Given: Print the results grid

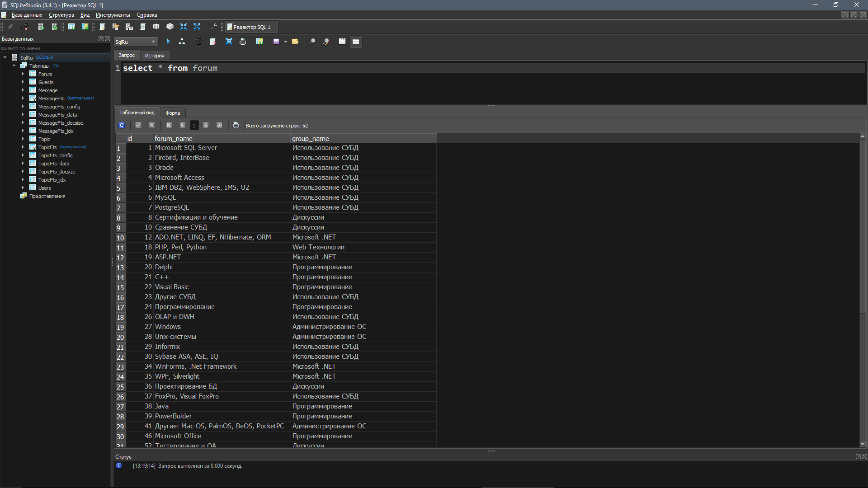Looking at the screenshot, I should (236, 125).
